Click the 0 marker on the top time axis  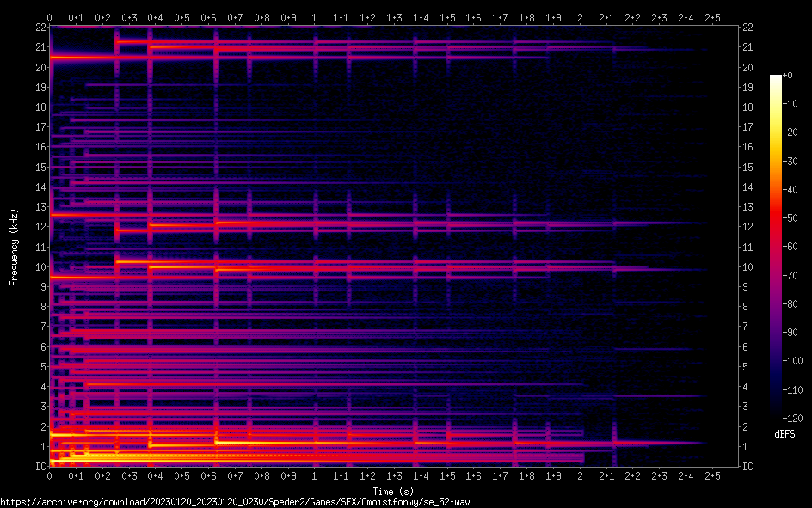(x=50, y=17)
